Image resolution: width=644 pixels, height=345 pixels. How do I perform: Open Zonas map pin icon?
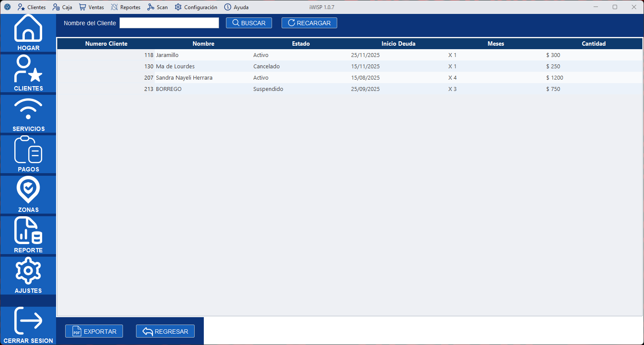coord(28,194)
